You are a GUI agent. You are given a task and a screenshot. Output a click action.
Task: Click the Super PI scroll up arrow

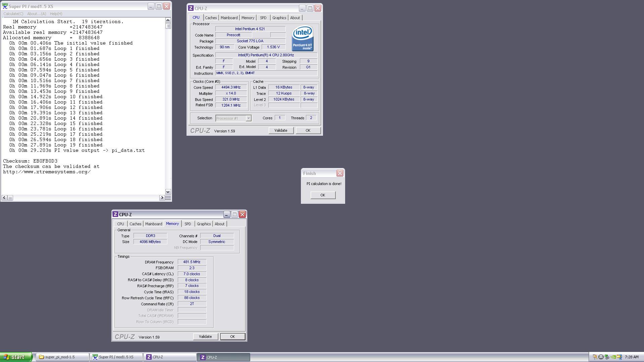168,20
